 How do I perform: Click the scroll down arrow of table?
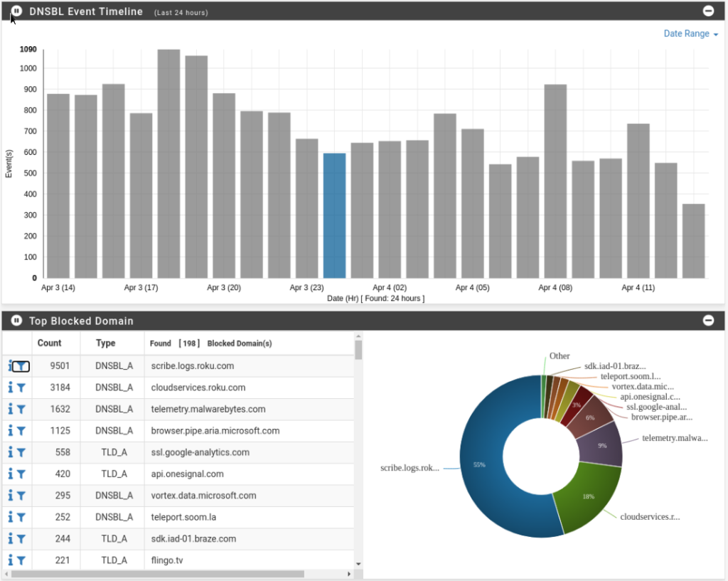pyautogui.click(x=358, y=564)
